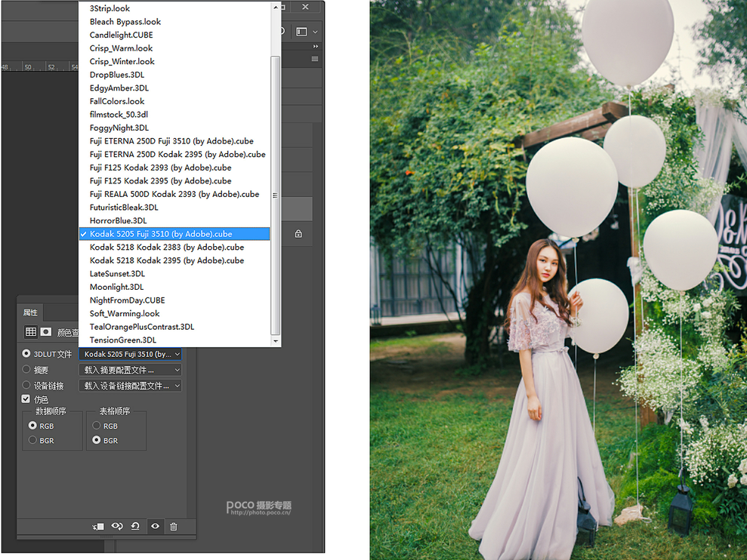Switch to the 属性 panel tab
The width and height of the screenshot is (747, 560).
pos(30,312)
